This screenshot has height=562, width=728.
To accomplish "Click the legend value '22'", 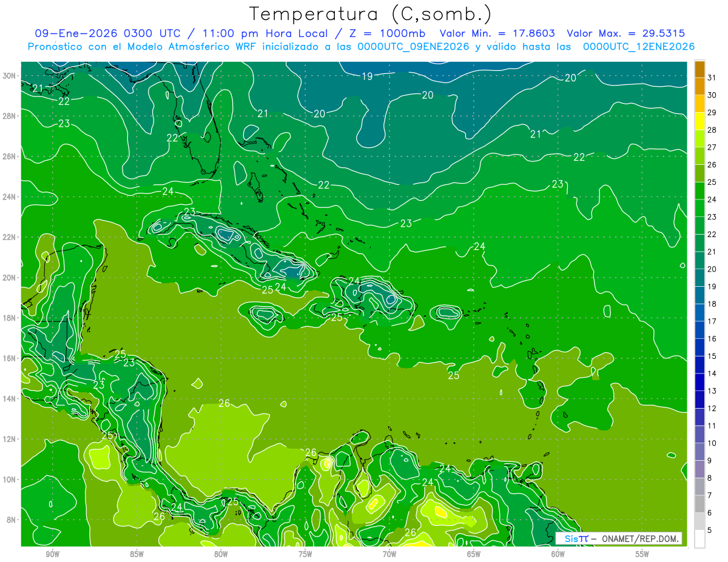I will (x=712, y=234).
